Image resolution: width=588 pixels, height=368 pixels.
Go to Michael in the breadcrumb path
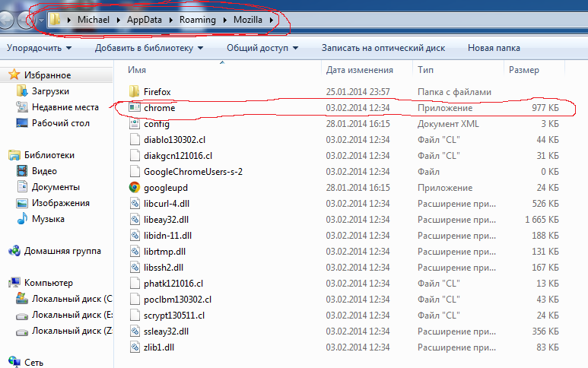tap(94, 20)
